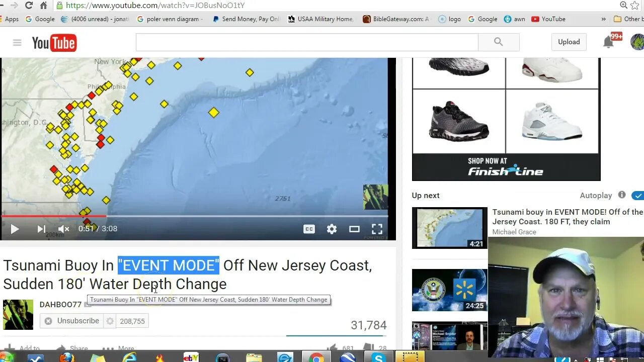
Task: Open the 24:25 suggested video thumbnail
Action: pos(450,290)
